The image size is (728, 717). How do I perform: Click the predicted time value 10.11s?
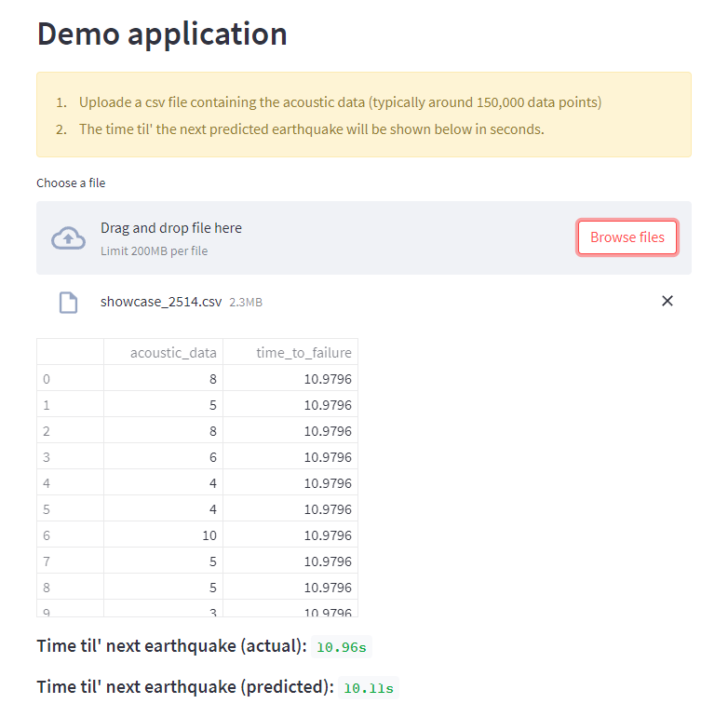[369, 688]
